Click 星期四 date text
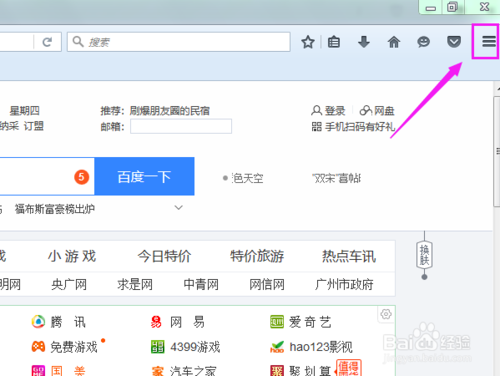Screen dimensions: 500x376 (x=25, y=111)
